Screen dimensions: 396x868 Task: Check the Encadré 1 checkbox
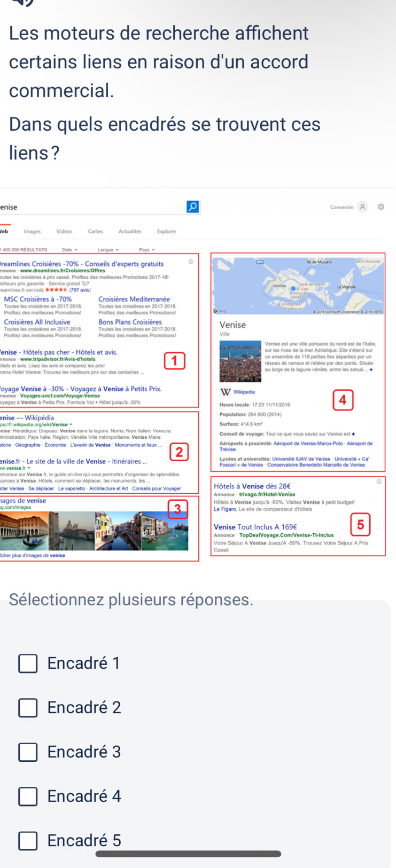click(x=28, y=664)
